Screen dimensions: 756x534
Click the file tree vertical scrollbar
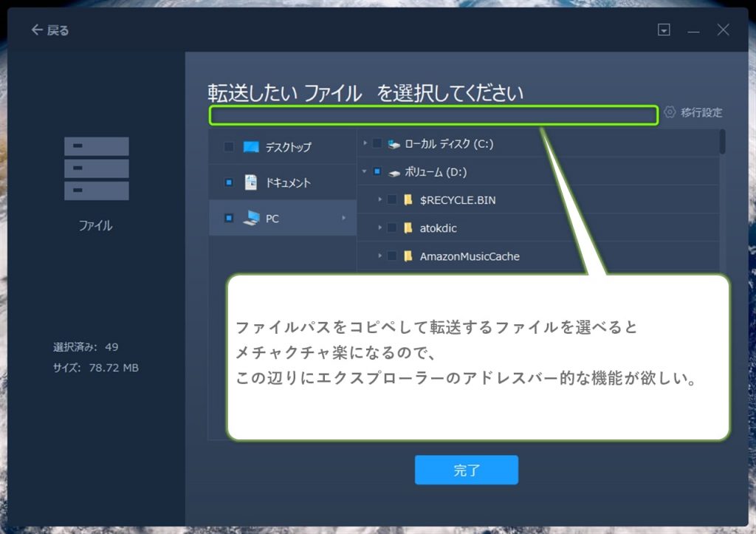click(722, 141)
